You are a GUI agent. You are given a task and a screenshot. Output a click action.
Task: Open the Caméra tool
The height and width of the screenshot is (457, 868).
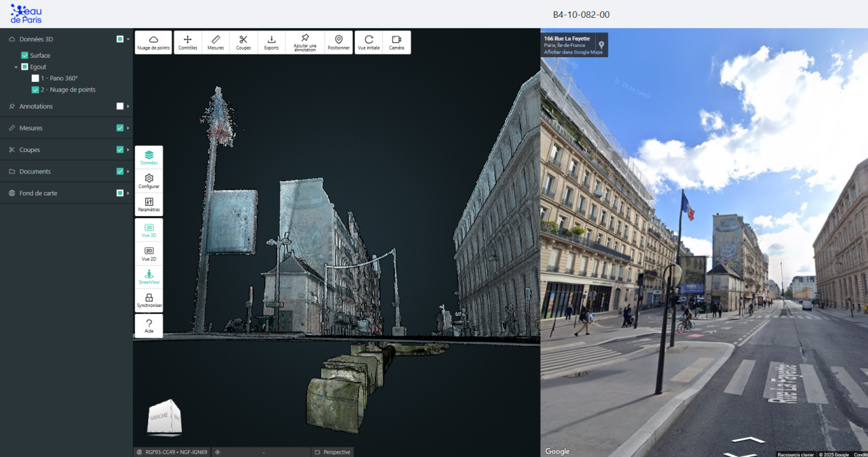point(396,43)
